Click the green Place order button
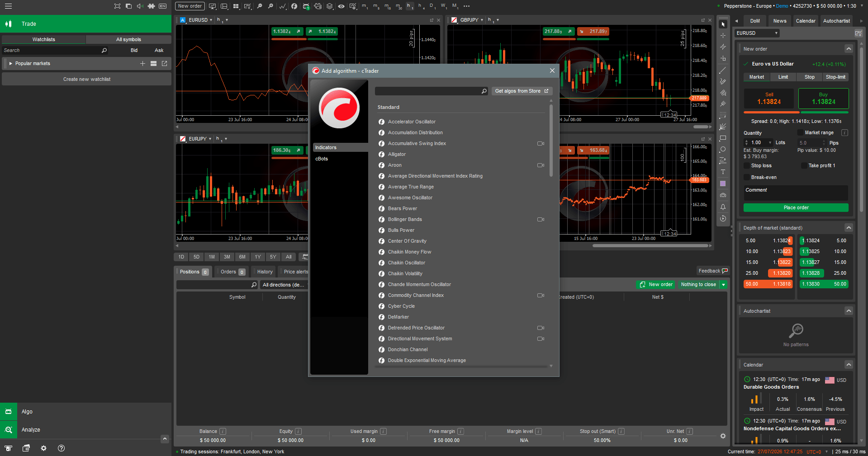 click(796, 207)
